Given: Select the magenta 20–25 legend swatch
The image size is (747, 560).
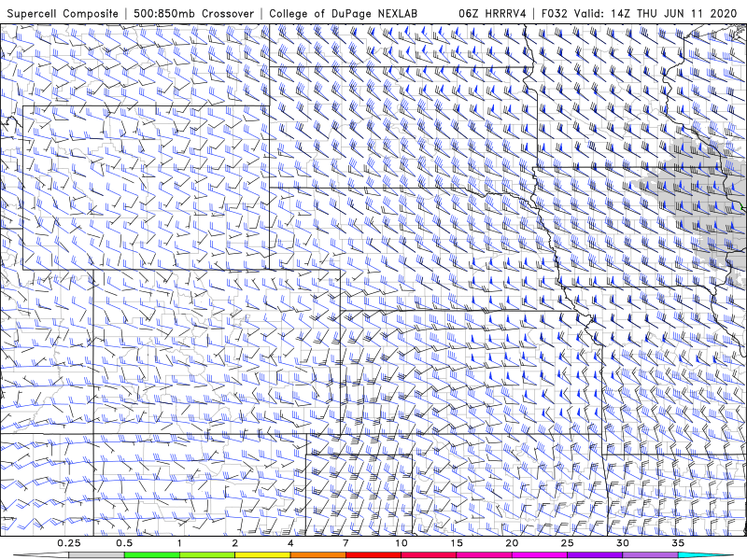Looking at the screenshot, I should tap(540, 555).
